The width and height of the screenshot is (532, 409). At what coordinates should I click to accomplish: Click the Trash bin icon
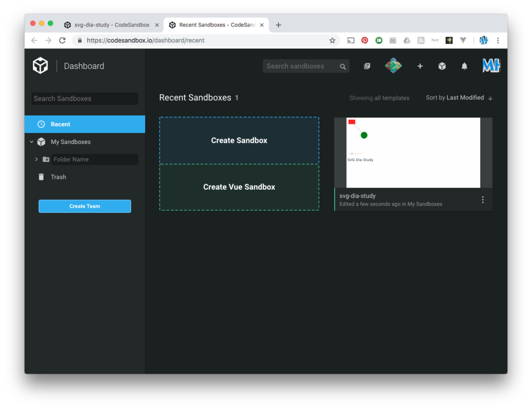41,177
